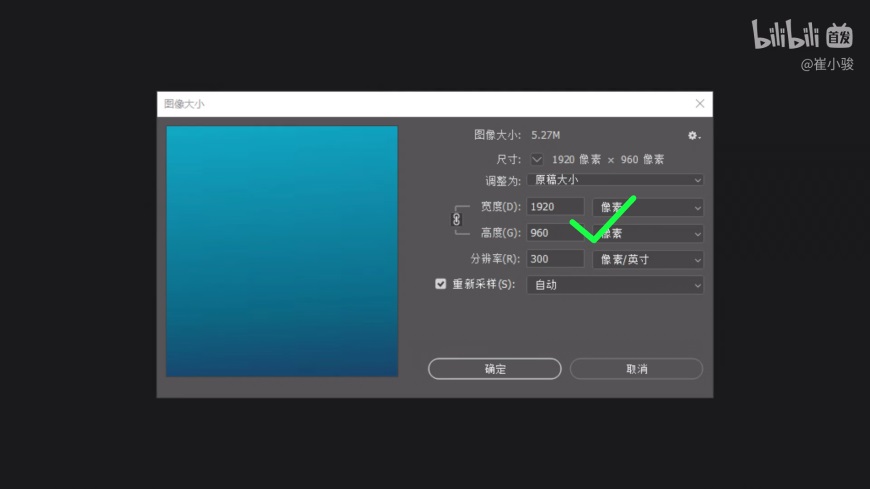870x489 pixels.
Task: Click the gear settings icon in dialog
Action: click(x=694, y=135)
